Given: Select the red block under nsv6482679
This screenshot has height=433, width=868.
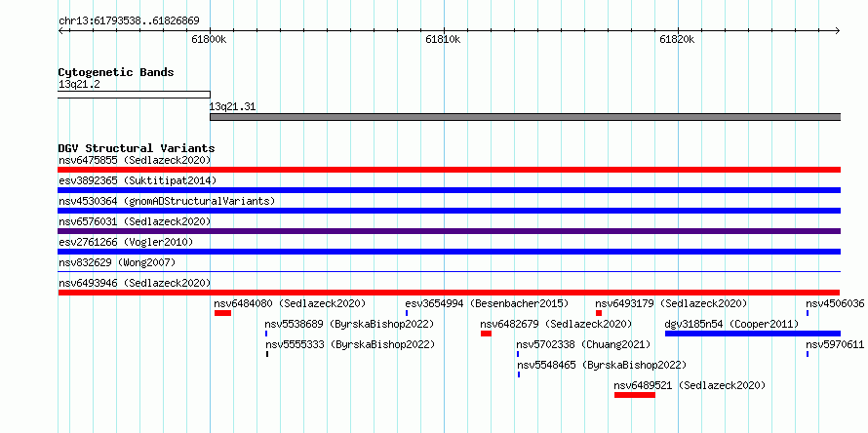Looking at the screenshot, I should click(486, 334).
